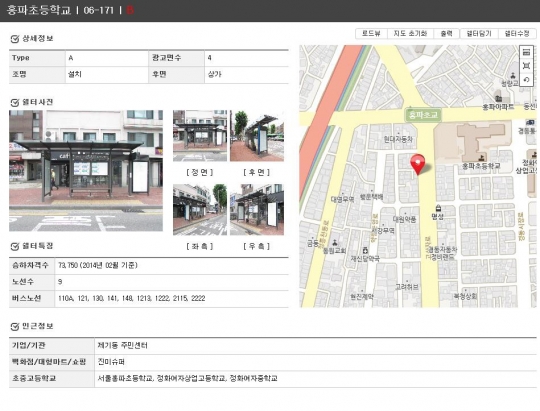The height and width of the screenshot is (411, 540).
Task: Print the page with the 출력 button
Action: (446, 33)
